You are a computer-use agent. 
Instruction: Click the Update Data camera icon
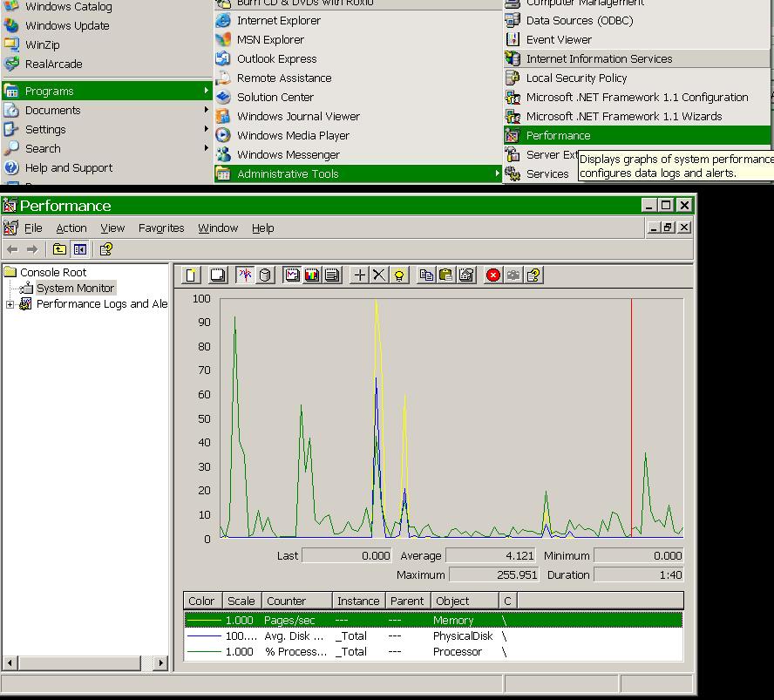(513, 275)
